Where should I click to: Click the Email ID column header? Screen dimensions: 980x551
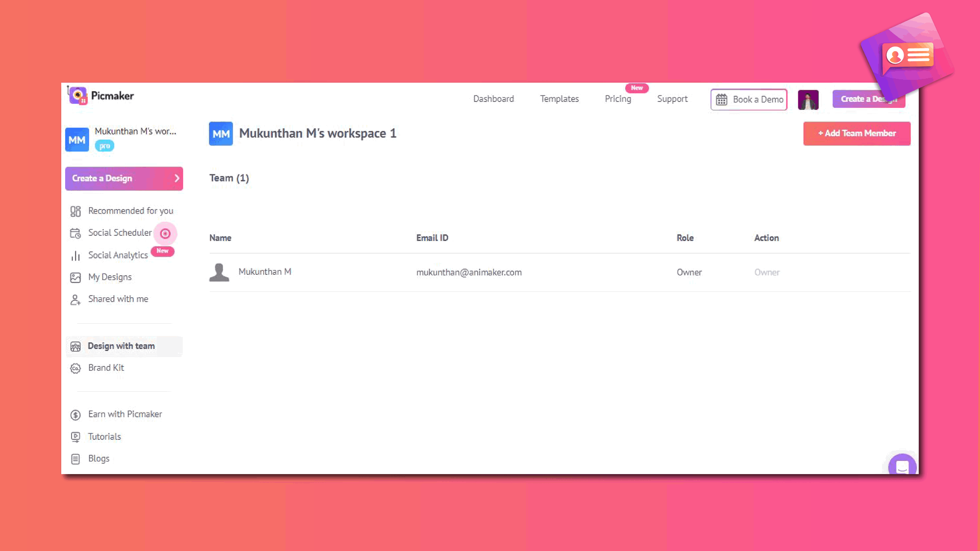(x=432, y=238)
